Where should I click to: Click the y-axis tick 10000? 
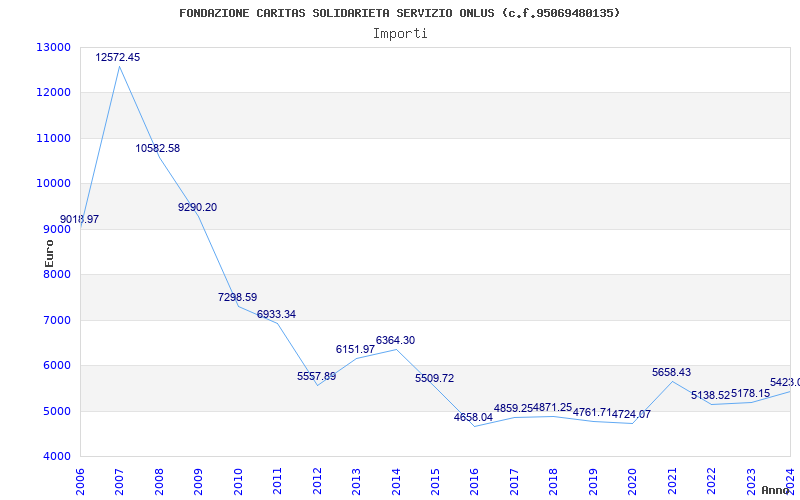pos(53,184)
